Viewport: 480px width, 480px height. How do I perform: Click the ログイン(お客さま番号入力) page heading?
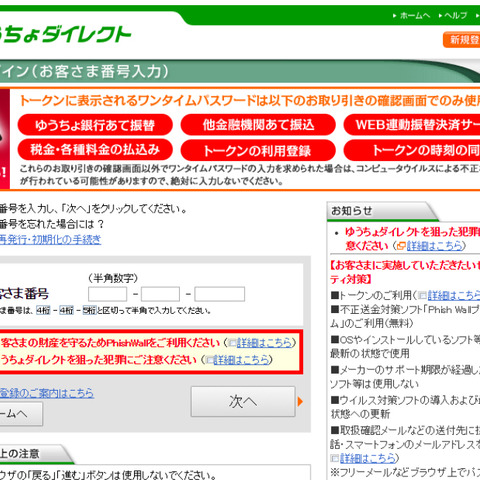tap(85, 72)
